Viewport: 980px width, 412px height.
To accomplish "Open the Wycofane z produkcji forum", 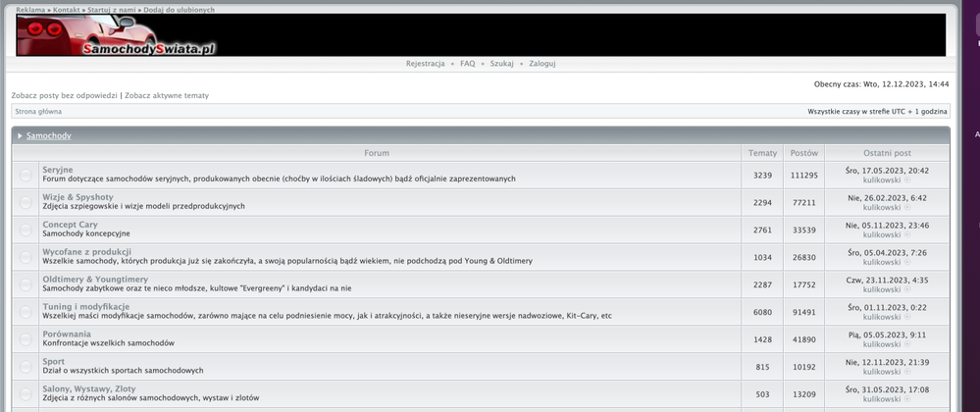I will coord(87,252).
